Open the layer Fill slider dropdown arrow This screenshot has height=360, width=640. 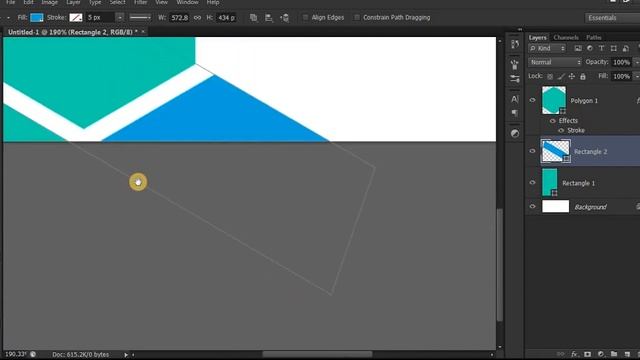(637, 76)
